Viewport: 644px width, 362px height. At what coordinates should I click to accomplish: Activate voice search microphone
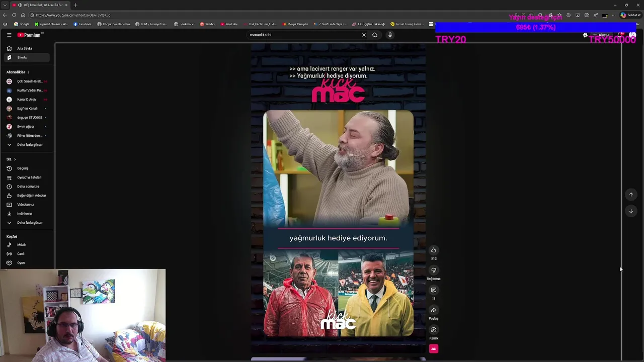pyautogui.click(x=390, y=35)
